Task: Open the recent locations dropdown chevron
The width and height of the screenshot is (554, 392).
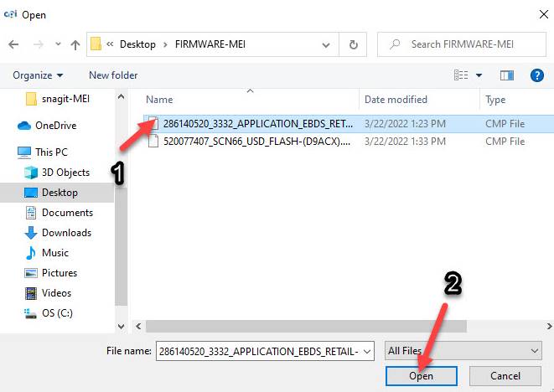Action: tap(56, 44)
